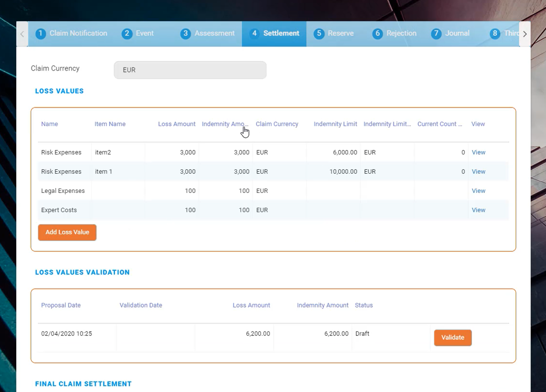This screenshot has width=546, height=392.
Task: Sort by the Loss Amount column header
Action: [177, 124]
